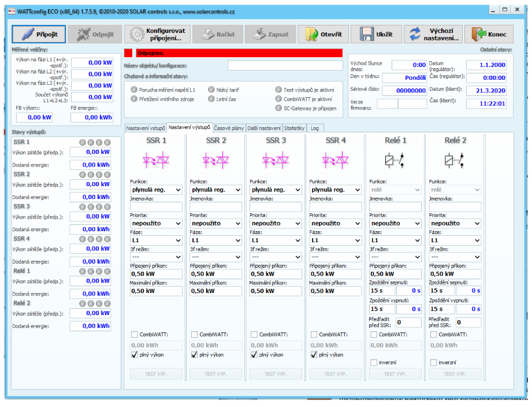
Task: Uncheck plný výkon under SSR 2
Action: [x=195, y=355]
